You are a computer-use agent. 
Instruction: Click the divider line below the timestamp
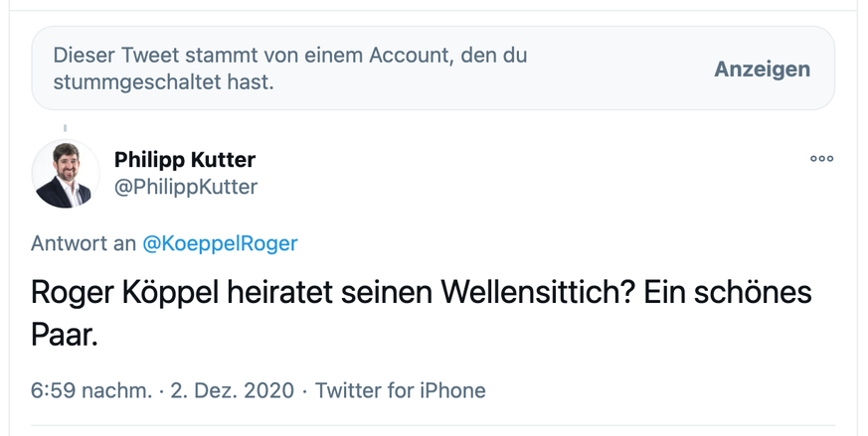[x=434, y=426]
